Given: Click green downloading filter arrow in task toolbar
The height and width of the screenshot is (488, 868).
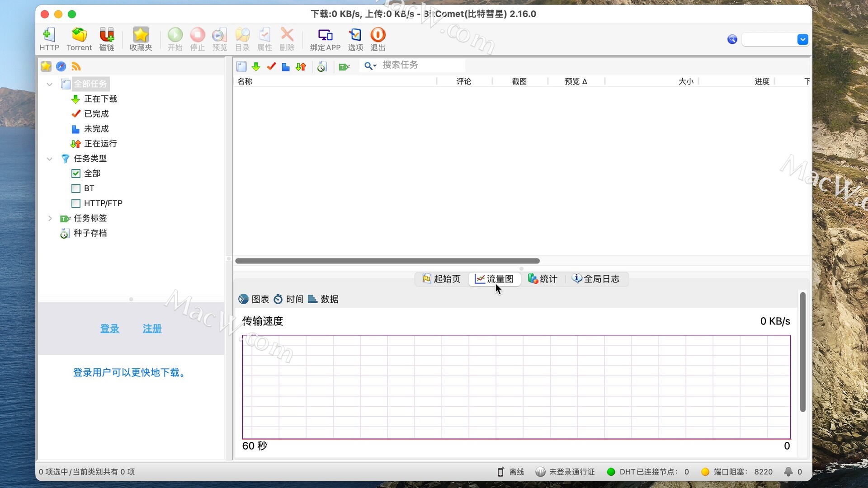Looking at the screenshot, I should [256, 66].
